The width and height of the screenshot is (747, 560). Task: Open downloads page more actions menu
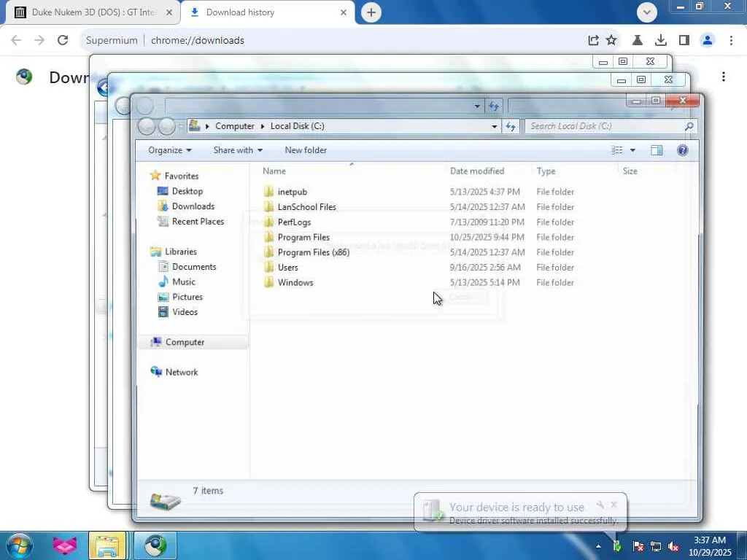[x=723, y=77]
